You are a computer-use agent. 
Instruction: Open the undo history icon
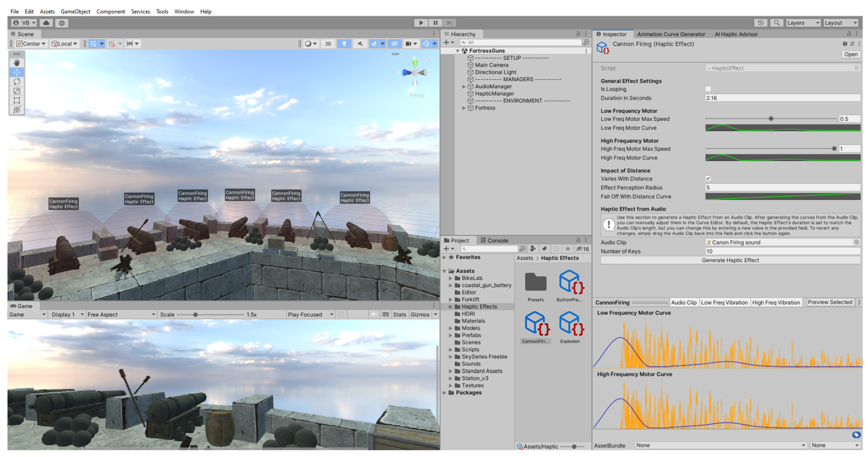click(x=760, y=23)
